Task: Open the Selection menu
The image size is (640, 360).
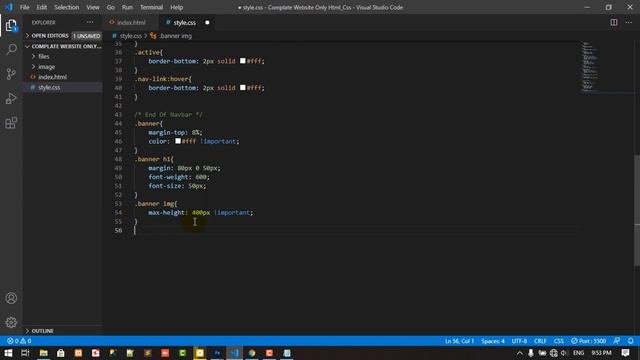Action: pyautogui.click(x=67, y=7)
